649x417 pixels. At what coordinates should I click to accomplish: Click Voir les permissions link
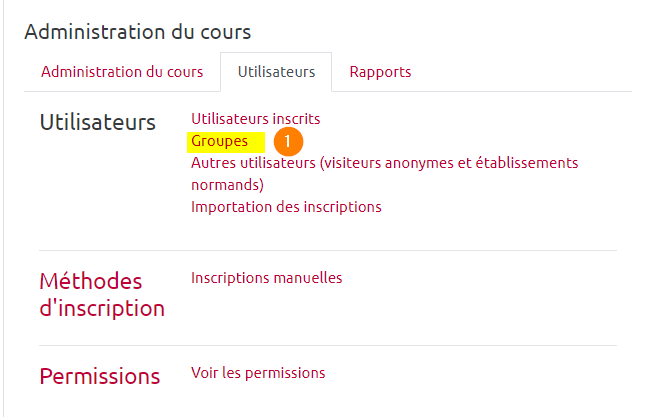[258, 373]
